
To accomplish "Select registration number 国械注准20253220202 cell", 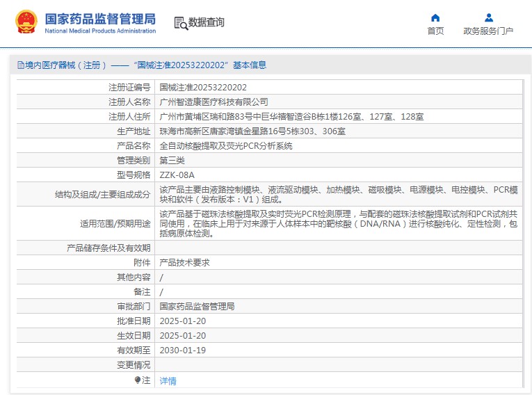I will (203, 88).
